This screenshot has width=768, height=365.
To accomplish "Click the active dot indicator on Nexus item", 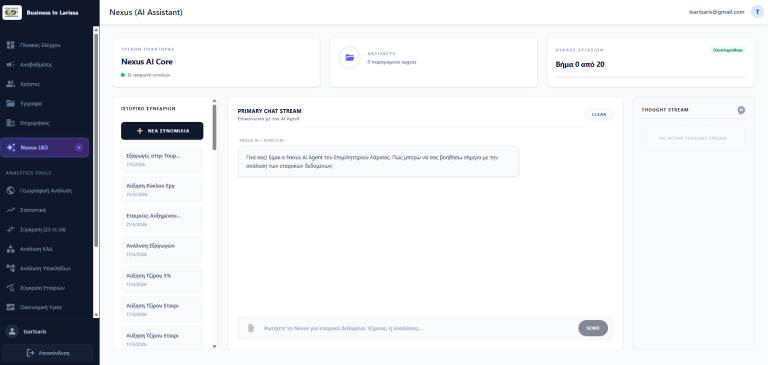I will coord(79,147).
